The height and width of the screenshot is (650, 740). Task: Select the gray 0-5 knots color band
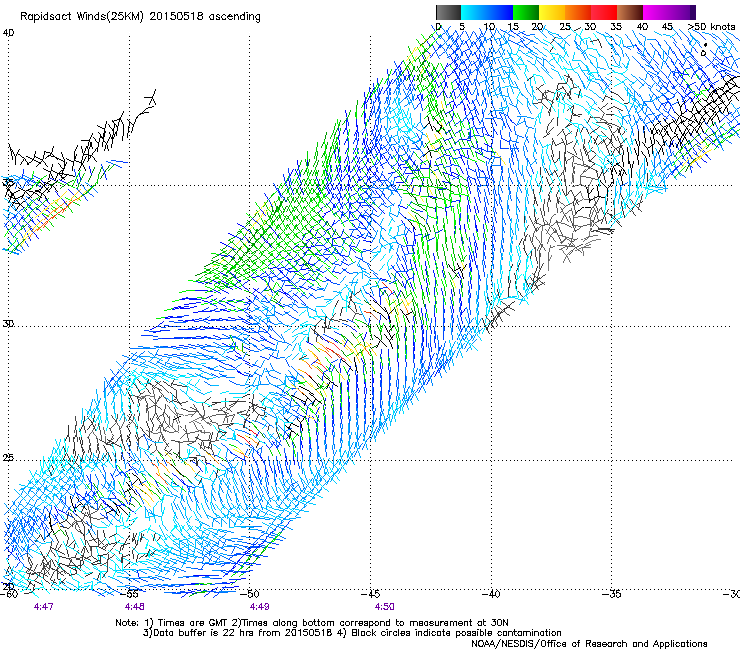[x=448, y=12]
